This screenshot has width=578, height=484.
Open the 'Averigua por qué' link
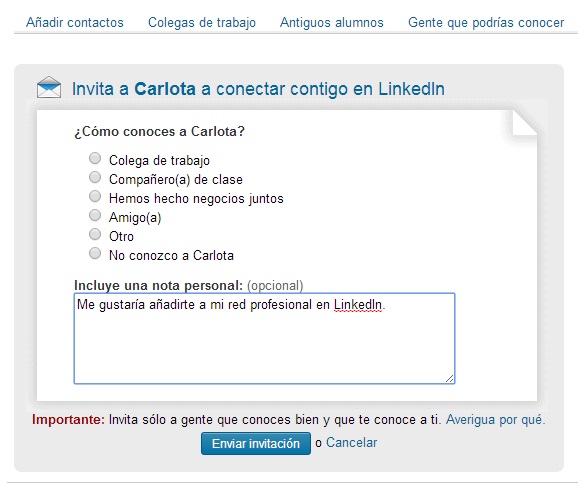click(x=495, y=420)
